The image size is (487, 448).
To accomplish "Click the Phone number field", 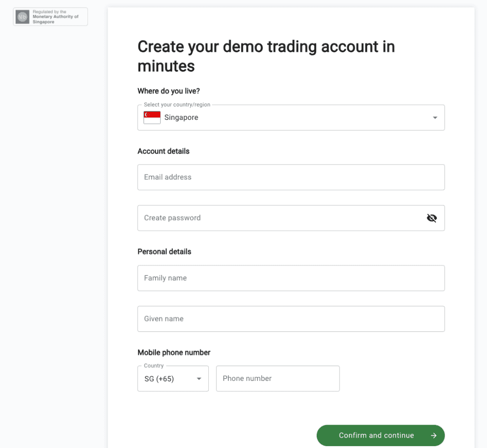I will (278, 379).
